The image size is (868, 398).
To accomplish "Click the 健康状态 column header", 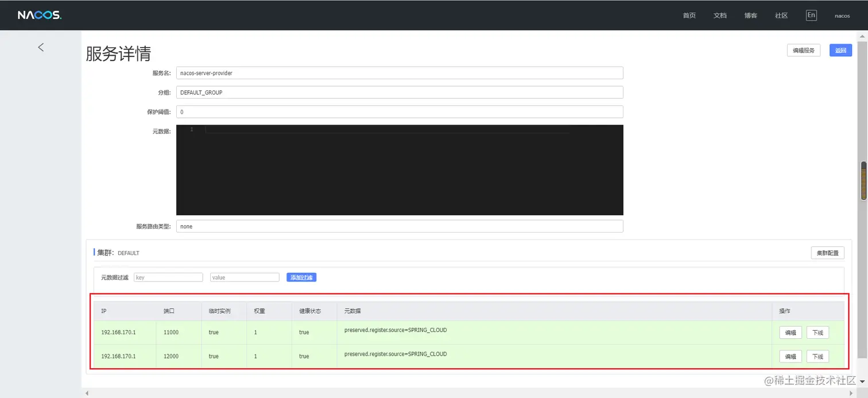I will coord(310,311).
